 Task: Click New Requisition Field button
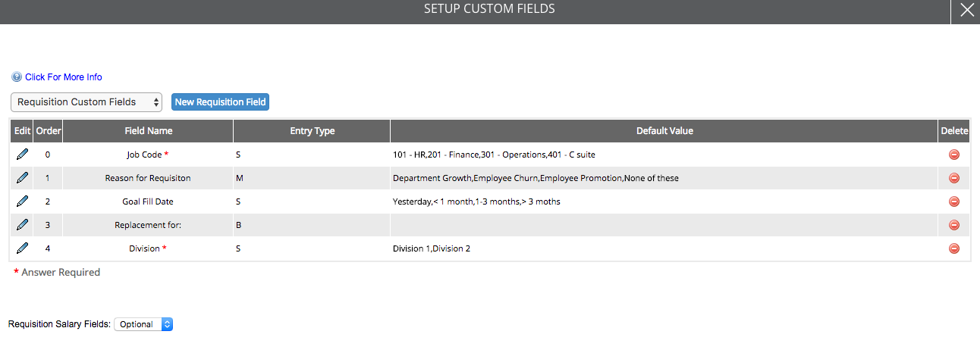[x=220, y=102]
